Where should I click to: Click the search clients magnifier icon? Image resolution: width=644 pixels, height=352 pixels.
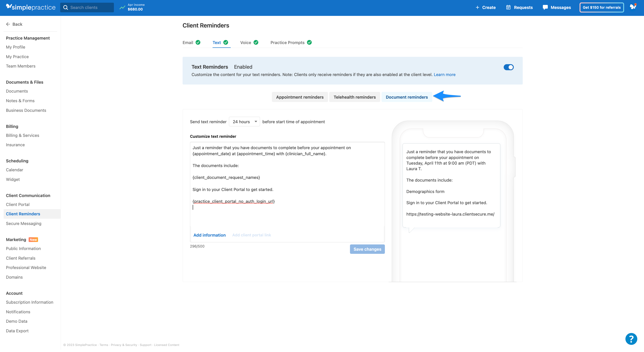66,8
